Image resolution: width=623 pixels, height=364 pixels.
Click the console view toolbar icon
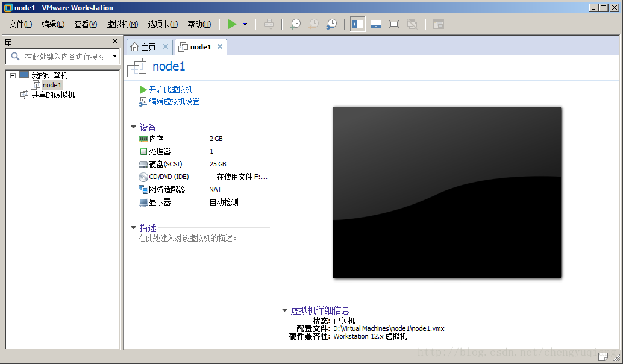[x=438, y=24]
